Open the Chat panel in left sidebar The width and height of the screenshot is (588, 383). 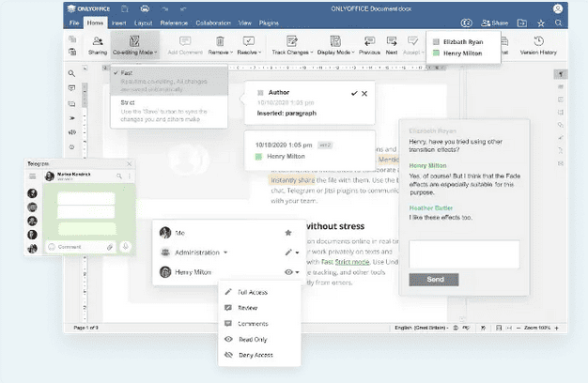click(71, 104)
